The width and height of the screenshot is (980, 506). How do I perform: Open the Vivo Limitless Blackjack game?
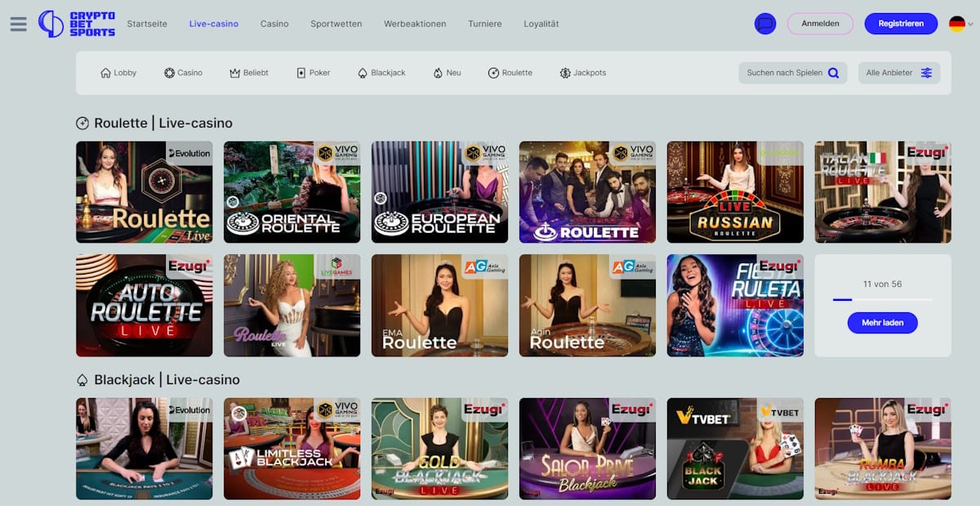[x=292, y=449]
